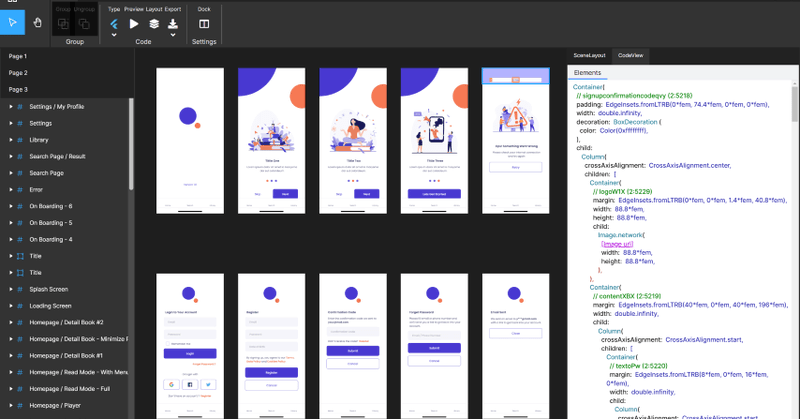Click the Ungroup layers icon
Image resolution: width=800 pixels, height=419 pixels.
84,23
